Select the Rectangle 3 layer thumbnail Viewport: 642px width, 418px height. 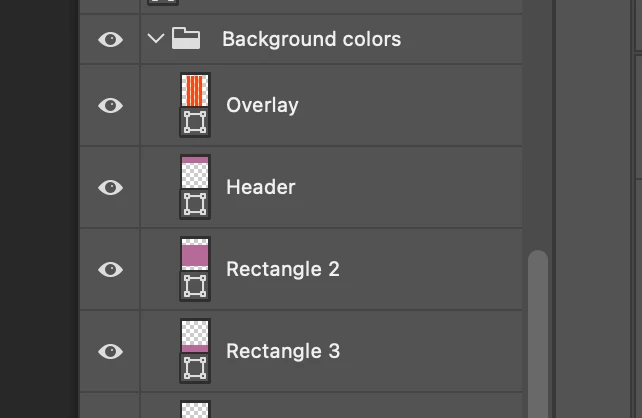click(195, 336)
